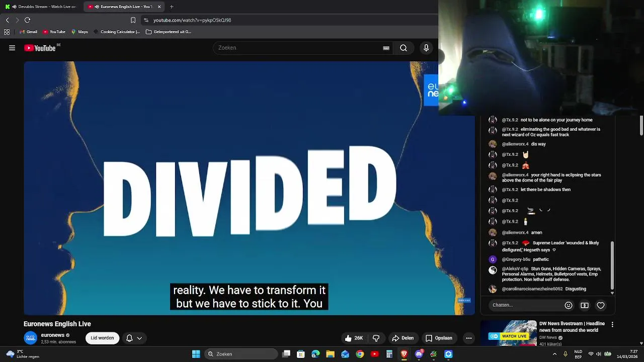Open Discord from taskbar

(419, 354)
